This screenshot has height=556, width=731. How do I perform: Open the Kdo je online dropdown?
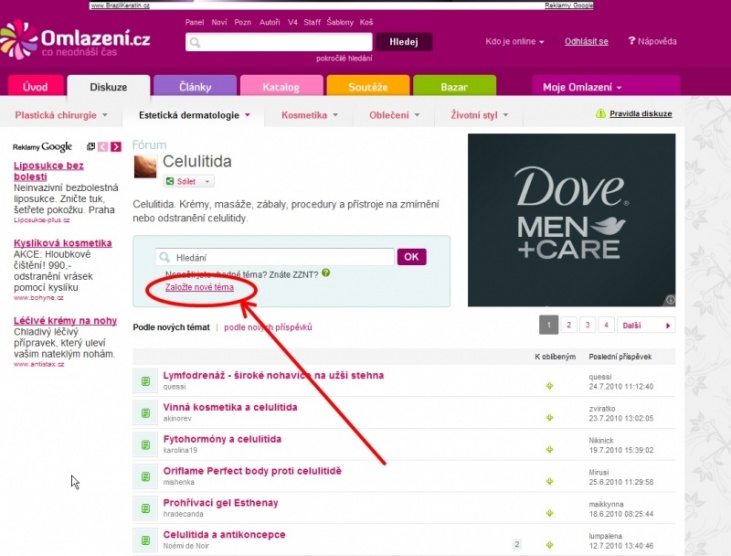[x=515, y=42]
